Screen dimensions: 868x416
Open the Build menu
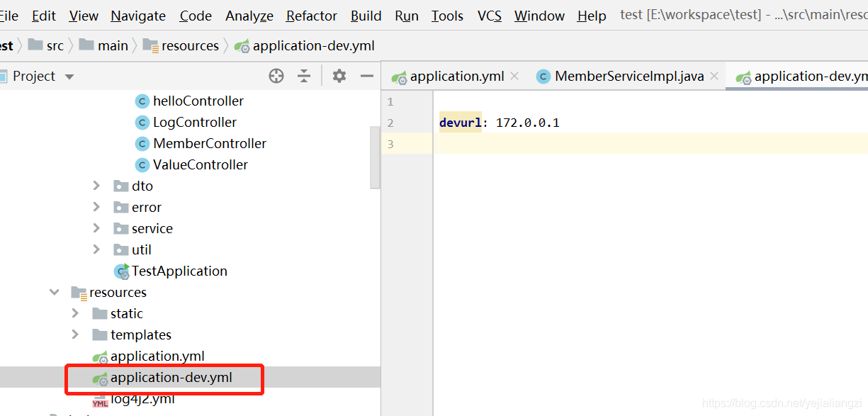(366, 16)
